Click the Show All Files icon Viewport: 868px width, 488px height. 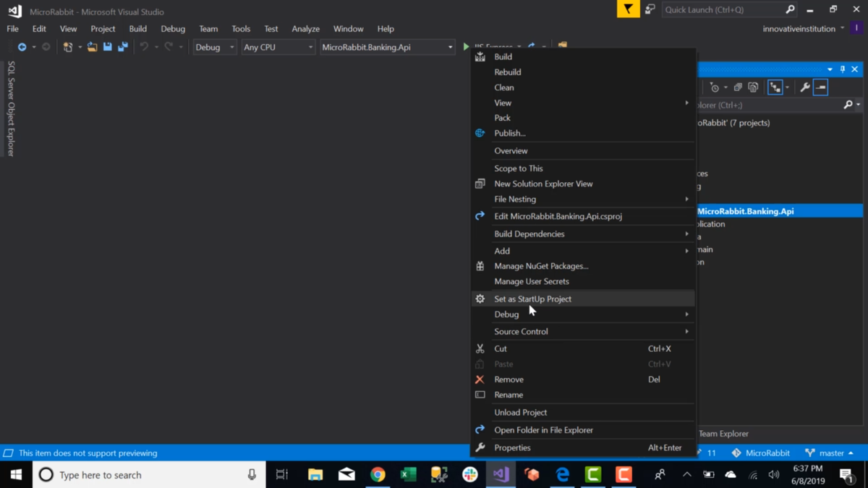[x=754, y=87]
